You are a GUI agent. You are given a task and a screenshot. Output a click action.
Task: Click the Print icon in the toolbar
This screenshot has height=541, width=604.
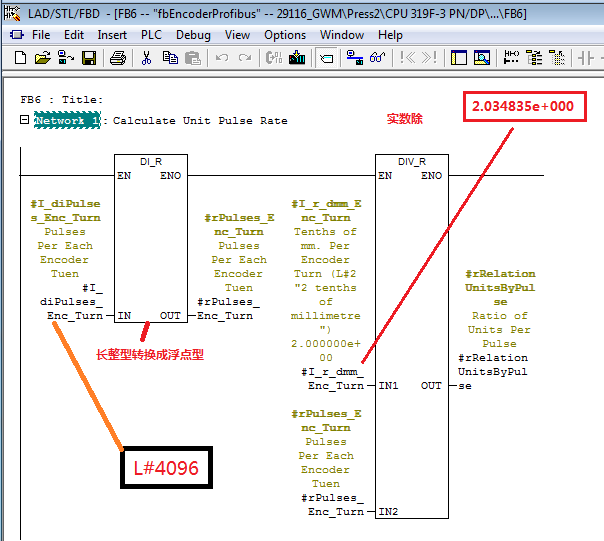coord(117,58)
